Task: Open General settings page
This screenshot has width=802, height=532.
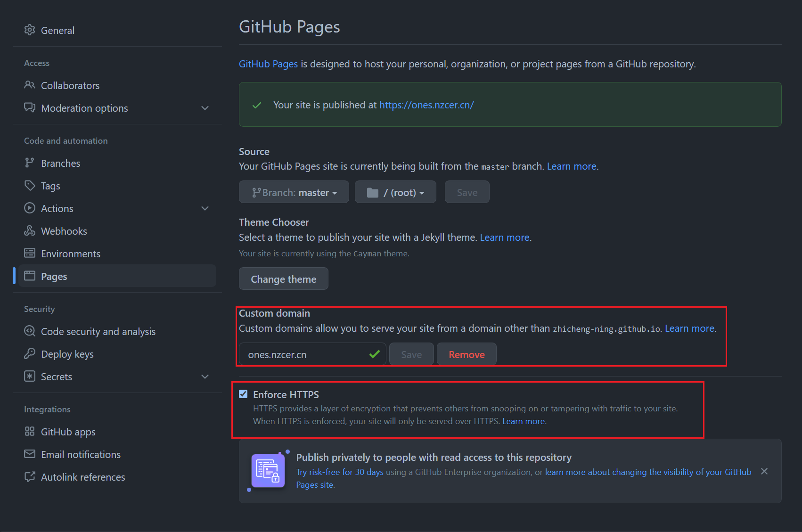Action: [x=57, y=30]
